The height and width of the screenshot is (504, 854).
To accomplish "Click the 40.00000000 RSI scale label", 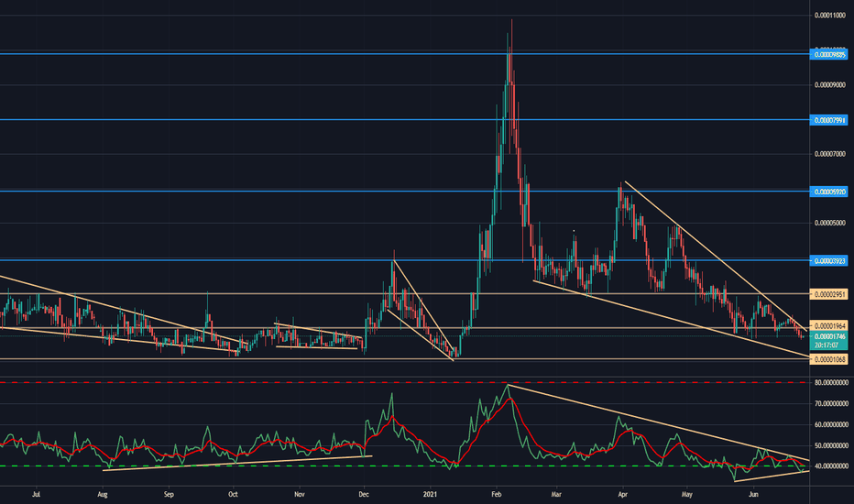I will (x=832, y=466).
